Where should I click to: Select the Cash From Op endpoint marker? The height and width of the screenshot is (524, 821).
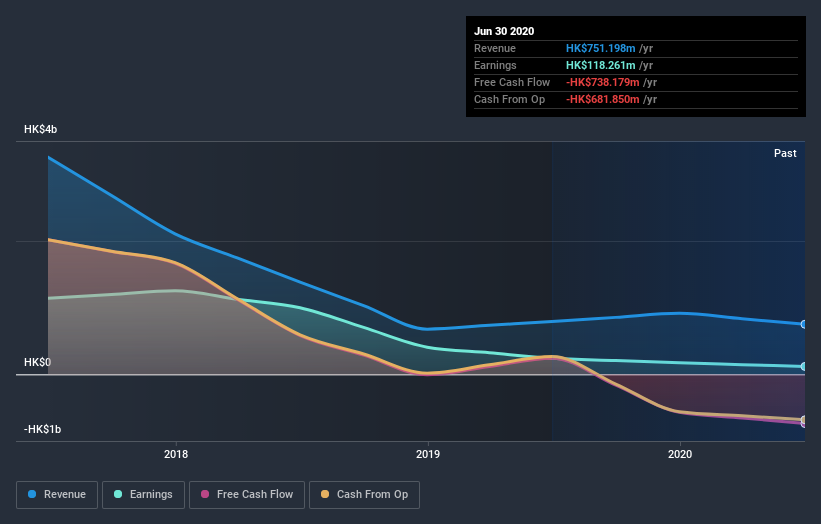pos(803,420)
